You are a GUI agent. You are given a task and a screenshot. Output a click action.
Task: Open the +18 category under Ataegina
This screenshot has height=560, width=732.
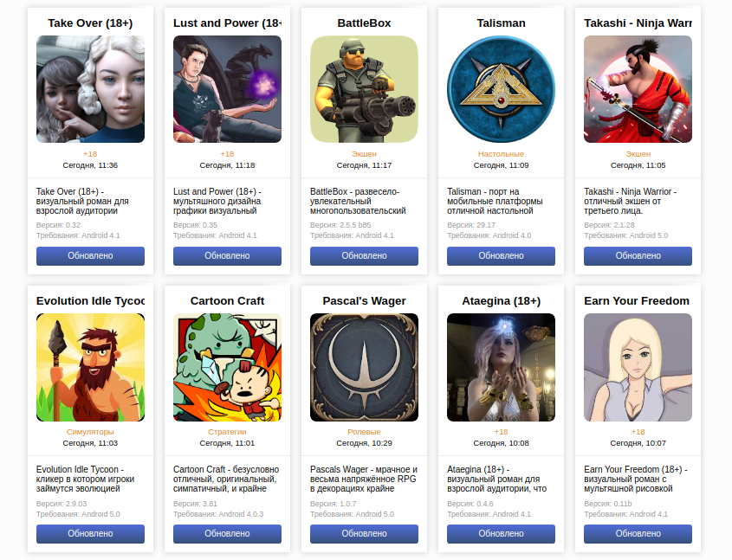tap(501, 432)
